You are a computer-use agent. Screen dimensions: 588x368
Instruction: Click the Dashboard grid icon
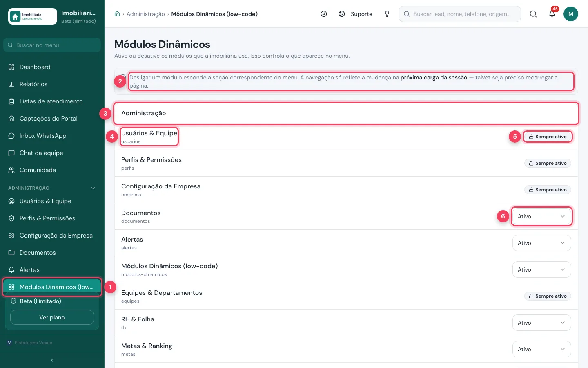pos(11,67)
